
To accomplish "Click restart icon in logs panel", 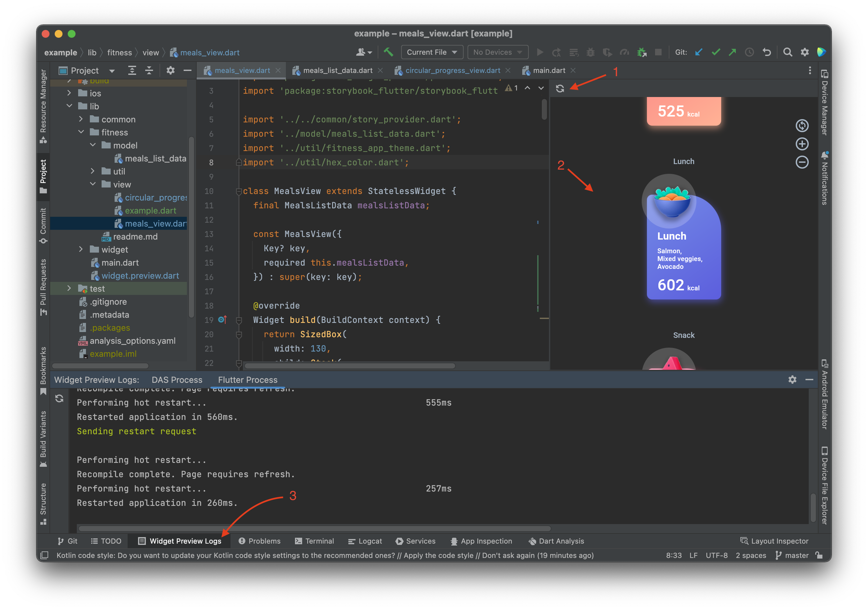I will point(59,398).
